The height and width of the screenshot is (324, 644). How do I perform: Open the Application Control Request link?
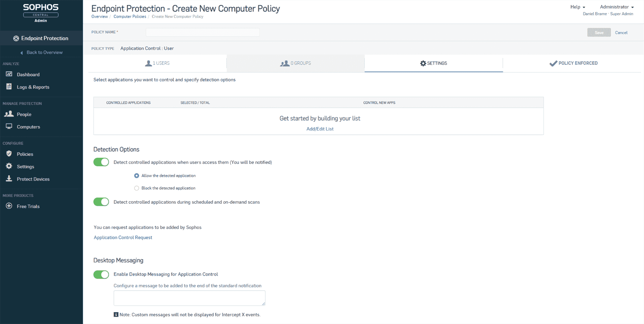123,237
